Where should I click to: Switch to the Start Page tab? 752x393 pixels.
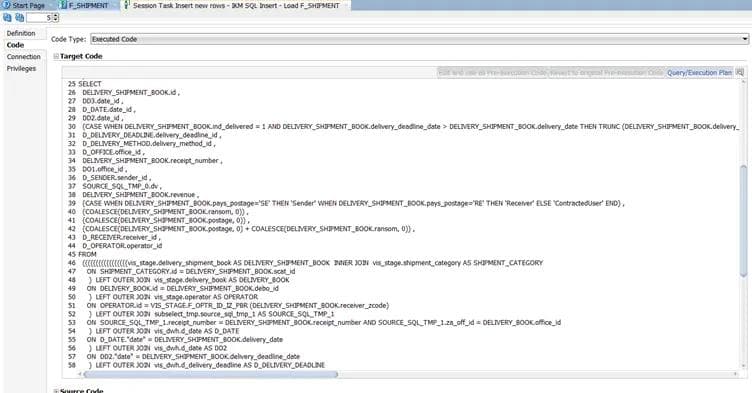tap(28, 5)
